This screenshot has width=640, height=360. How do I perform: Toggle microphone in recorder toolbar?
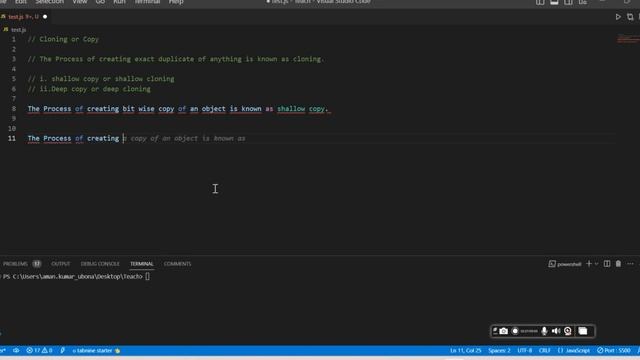pos(544,331)
